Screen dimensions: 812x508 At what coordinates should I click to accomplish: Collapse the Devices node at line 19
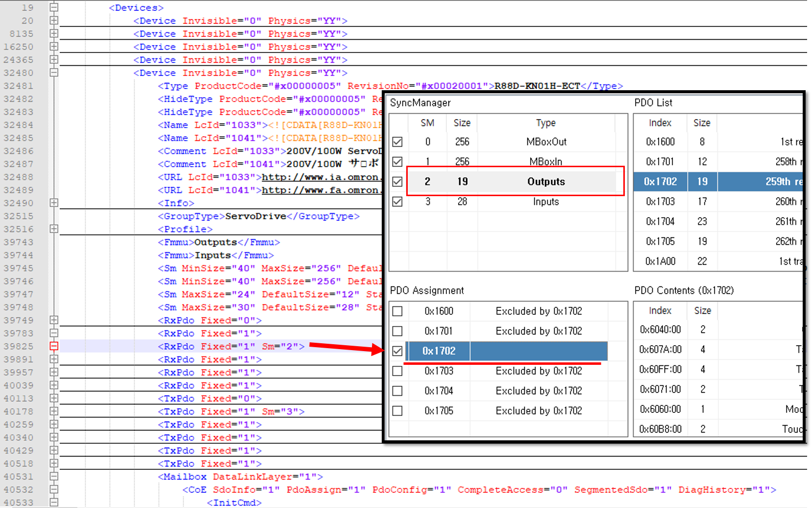[54, 7]
